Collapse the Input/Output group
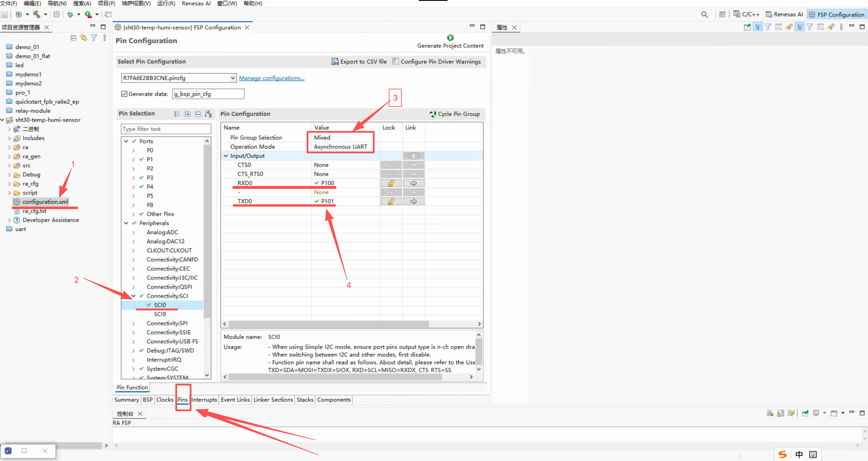Image resolution: width=868 pixels, height=461 pixels. point(226,156)
